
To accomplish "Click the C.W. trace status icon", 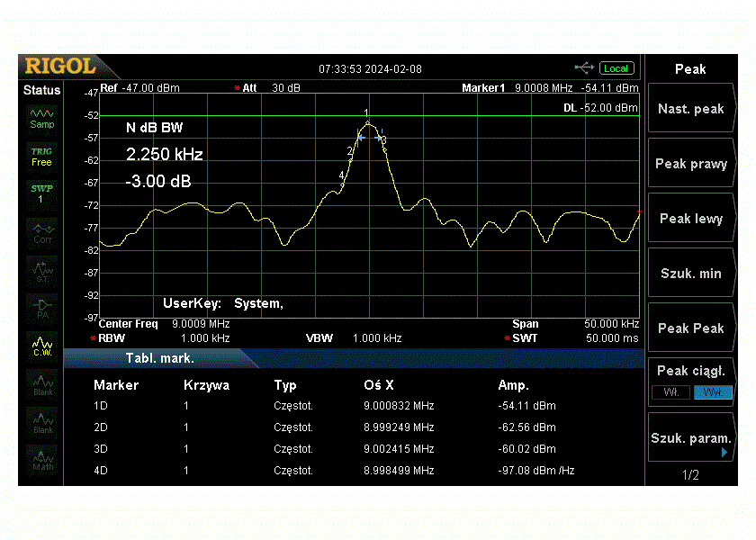I will click(41, 346).
